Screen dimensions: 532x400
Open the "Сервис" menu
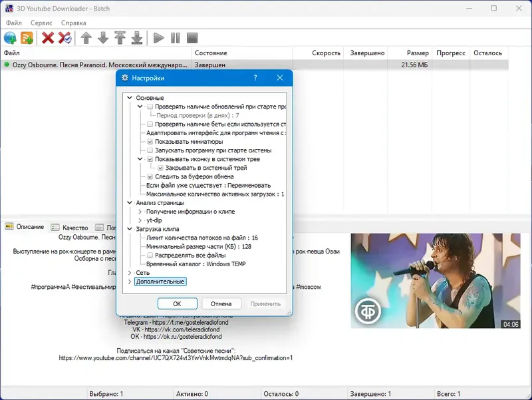click(x=41, y=23)
